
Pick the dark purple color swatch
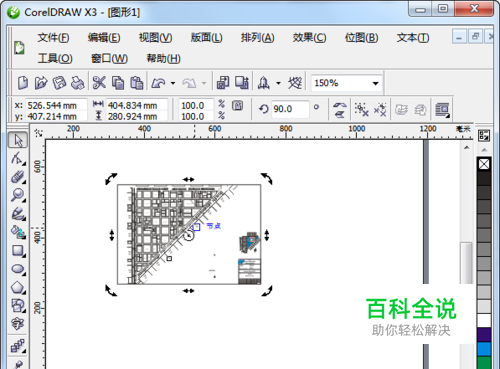[x=484, y=335]
